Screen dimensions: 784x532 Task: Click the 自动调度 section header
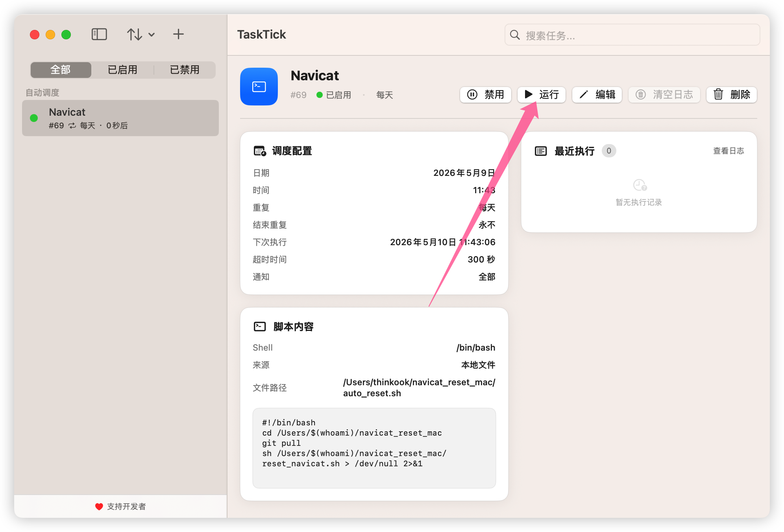point(43,92)
